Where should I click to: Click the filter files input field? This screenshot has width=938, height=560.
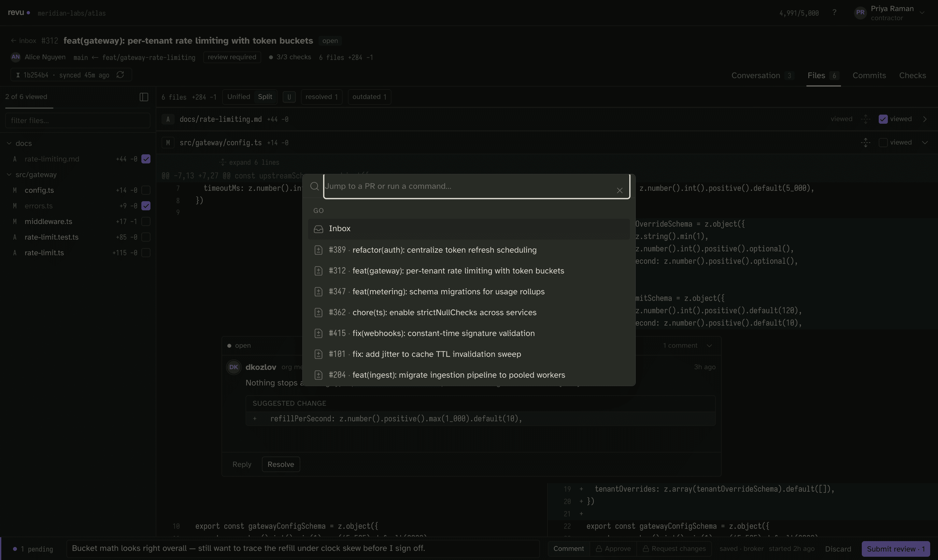coord(78,121)
